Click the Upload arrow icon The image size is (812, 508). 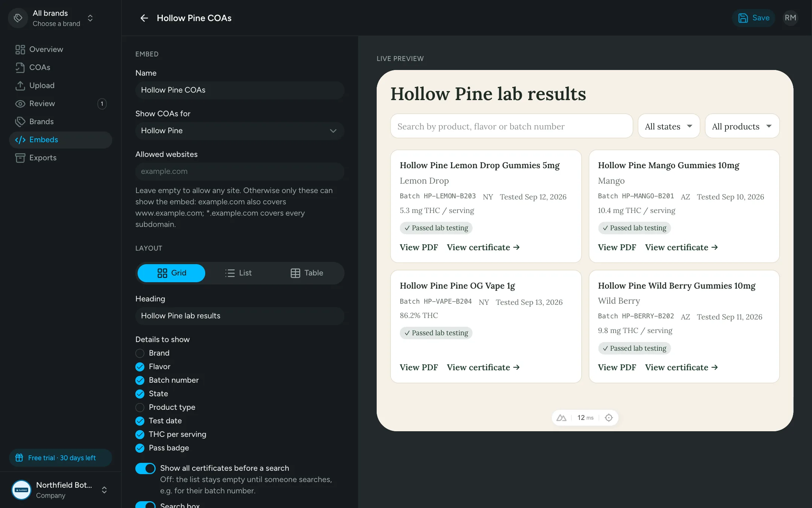pos(20,86)
